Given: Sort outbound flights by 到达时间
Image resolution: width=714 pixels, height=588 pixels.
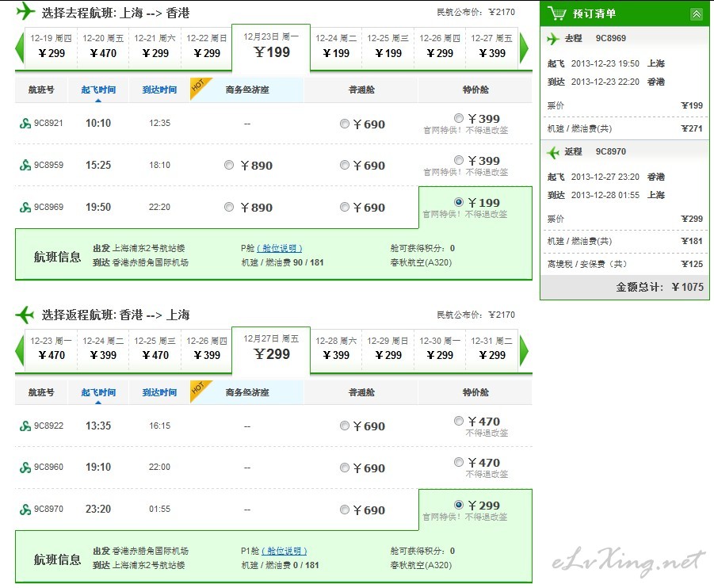Looking at the screenshot, I should (x=159, y=90).
